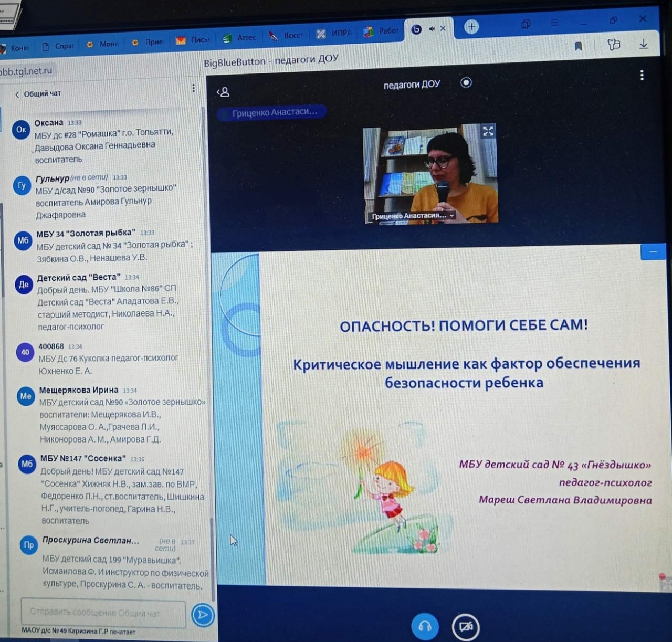
Task: Click the 400868 user avatar
Action: point(25,352)
